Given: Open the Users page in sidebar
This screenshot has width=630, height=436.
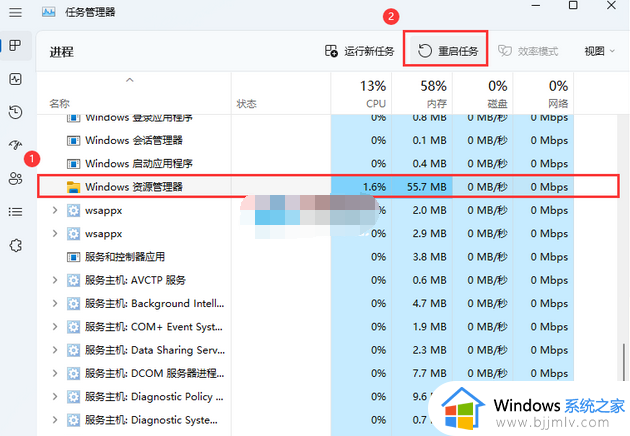Looking at the screenshot, I should coord(15,178).
